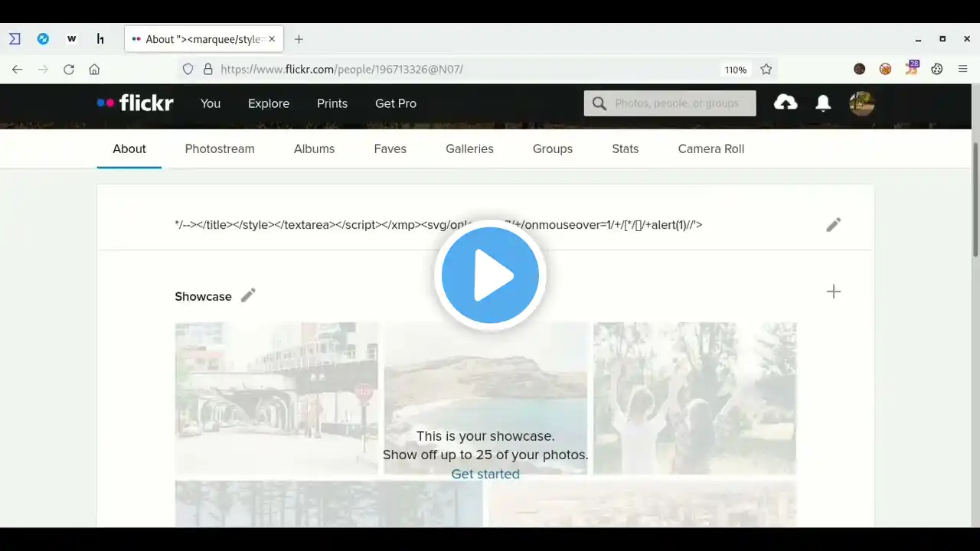
Task: Switch to the Albums tab
Action: 314,149
